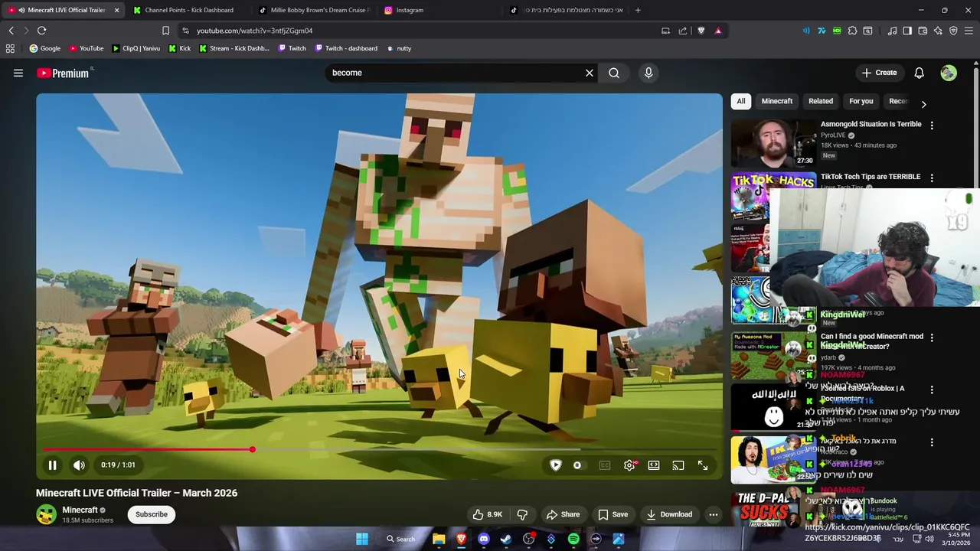Open 'Can I find a good Minecraft mod' video title
The image size is (980, 551).
point(871,341)
